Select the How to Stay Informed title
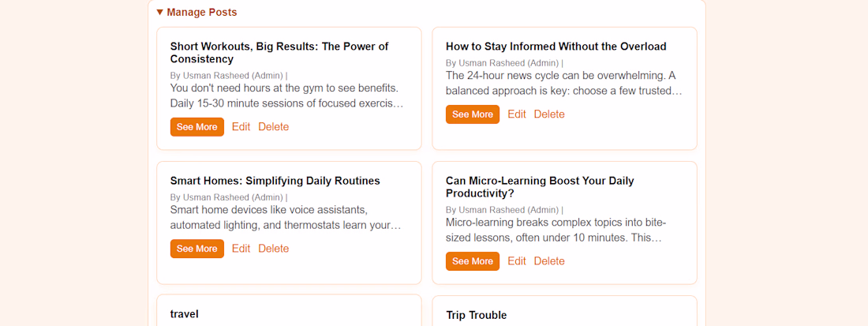 (x=556, y=47)
